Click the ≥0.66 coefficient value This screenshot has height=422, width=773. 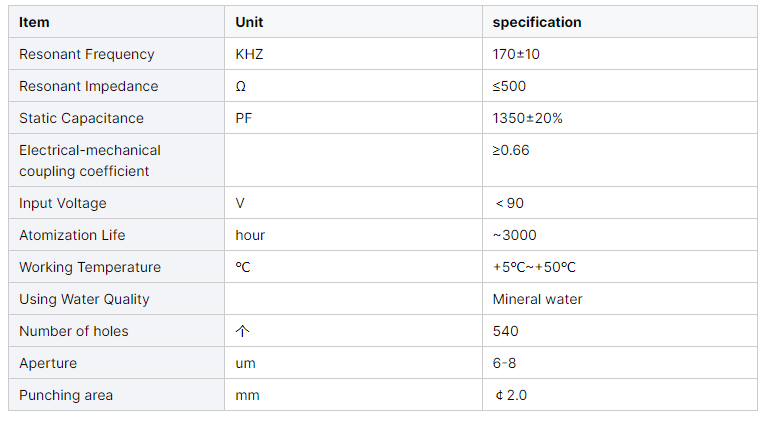(x=511, y=150)
